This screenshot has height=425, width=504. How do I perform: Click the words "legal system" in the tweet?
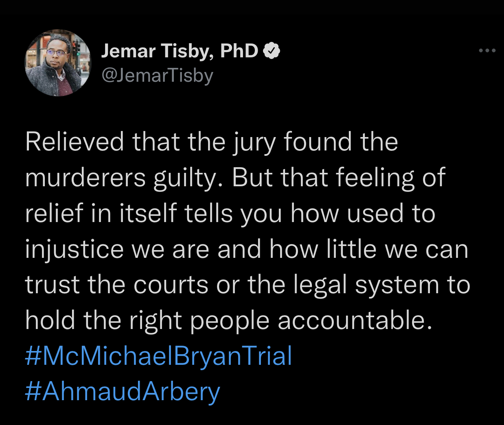click(367, 286)
